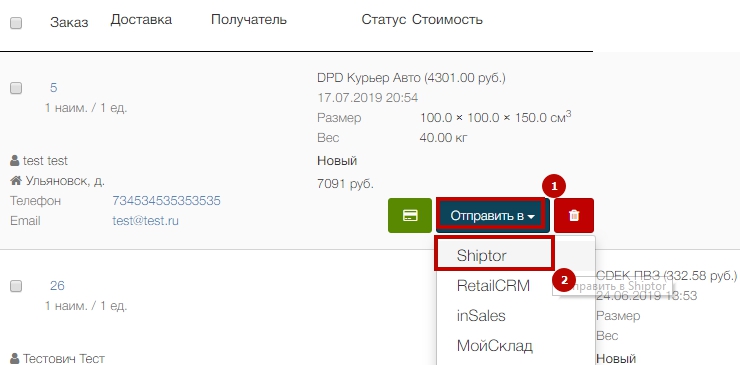Choose RetailCRM from the dropdown menu

pyautogui.click(x=493, y=286)
